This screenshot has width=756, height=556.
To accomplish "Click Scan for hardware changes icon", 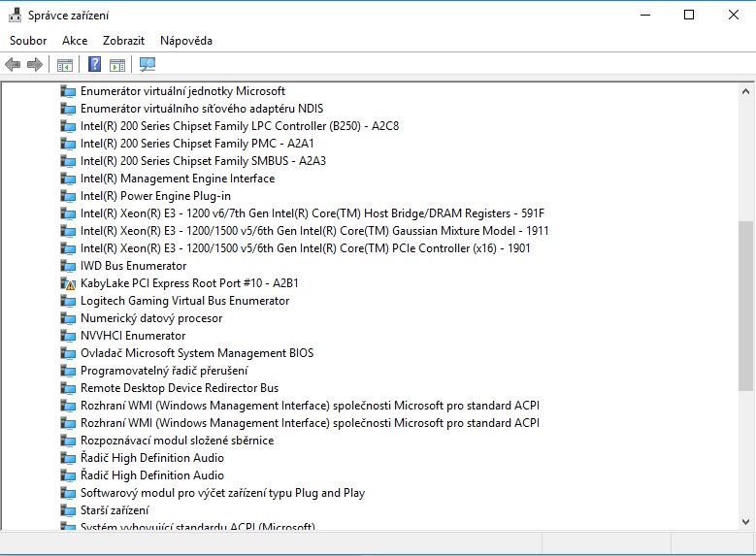I will [147, 65].
